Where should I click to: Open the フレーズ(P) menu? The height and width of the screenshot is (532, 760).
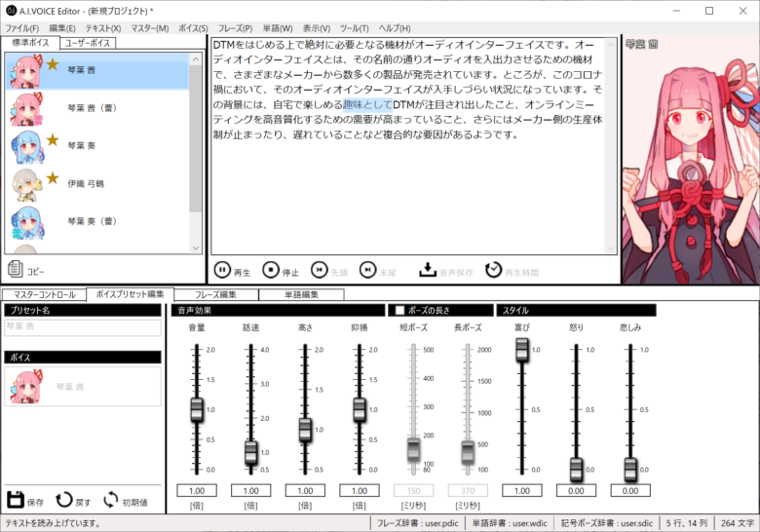235,28
